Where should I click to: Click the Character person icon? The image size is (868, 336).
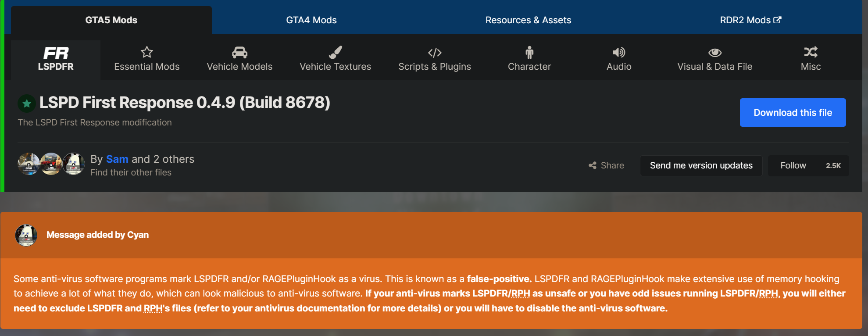pyautogui.click(x=529, y=52)
